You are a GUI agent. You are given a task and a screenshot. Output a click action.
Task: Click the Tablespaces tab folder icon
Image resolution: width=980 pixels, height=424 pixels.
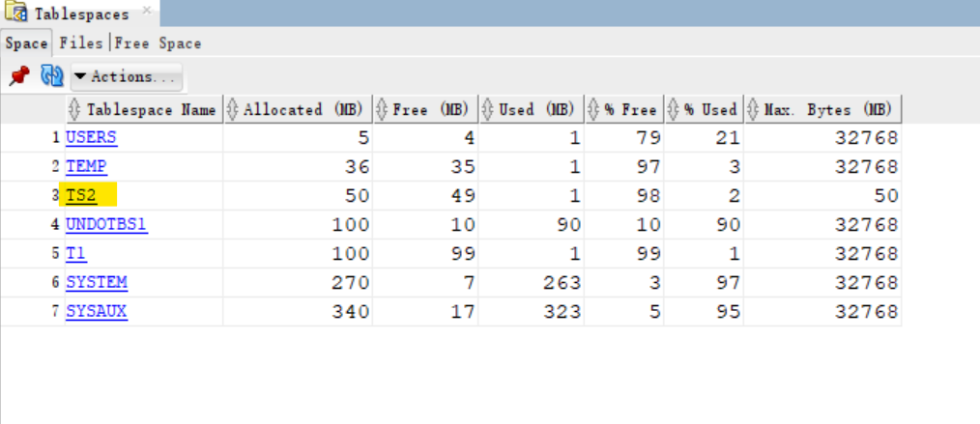15,12
